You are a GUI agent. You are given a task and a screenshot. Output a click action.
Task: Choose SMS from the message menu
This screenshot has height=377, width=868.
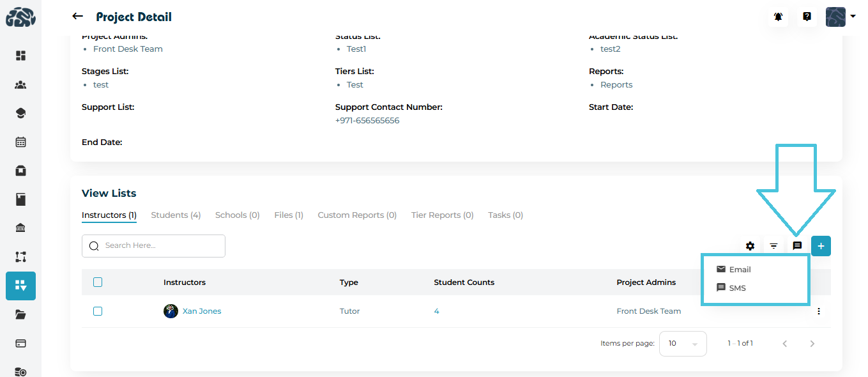pyautogui.click(x=737, y=288)
